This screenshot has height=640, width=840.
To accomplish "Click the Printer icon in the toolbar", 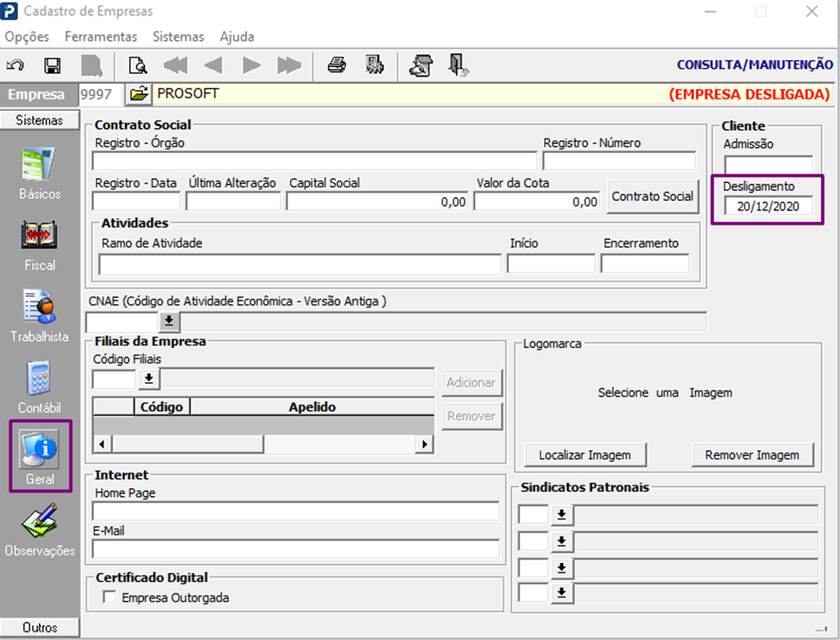I will [x=337, y=65].
